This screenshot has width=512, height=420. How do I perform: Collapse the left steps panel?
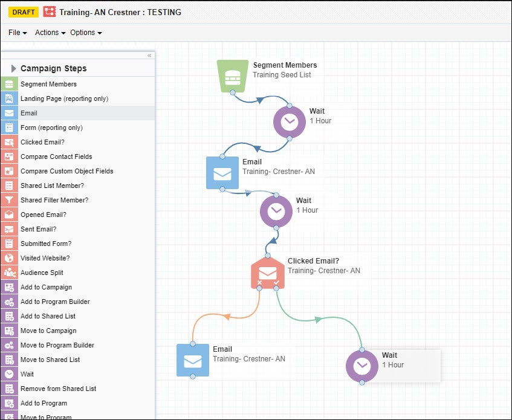[x=149, y=56]
